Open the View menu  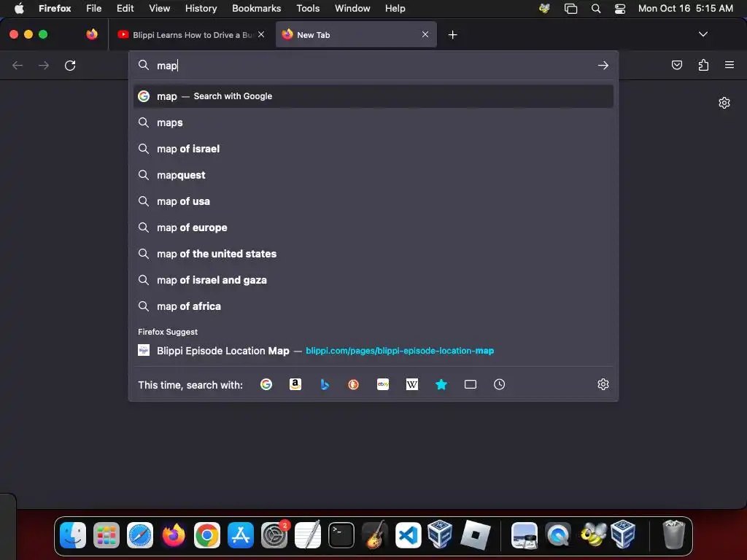point(159,8)
